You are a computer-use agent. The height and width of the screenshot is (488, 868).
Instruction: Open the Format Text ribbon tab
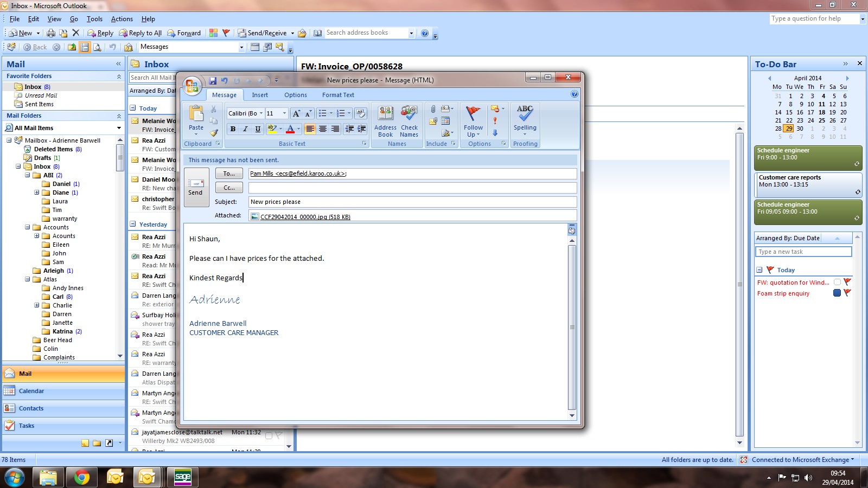338,95
